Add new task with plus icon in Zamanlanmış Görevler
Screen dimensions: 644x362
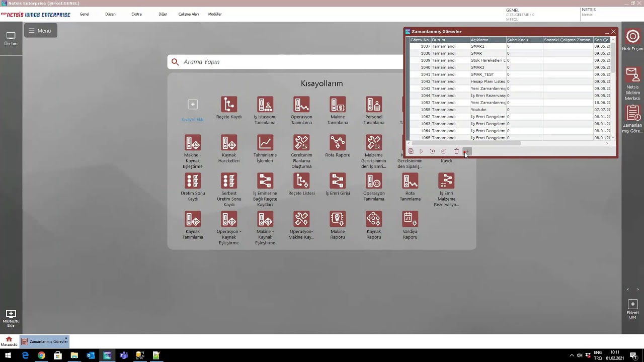[467, 151]
